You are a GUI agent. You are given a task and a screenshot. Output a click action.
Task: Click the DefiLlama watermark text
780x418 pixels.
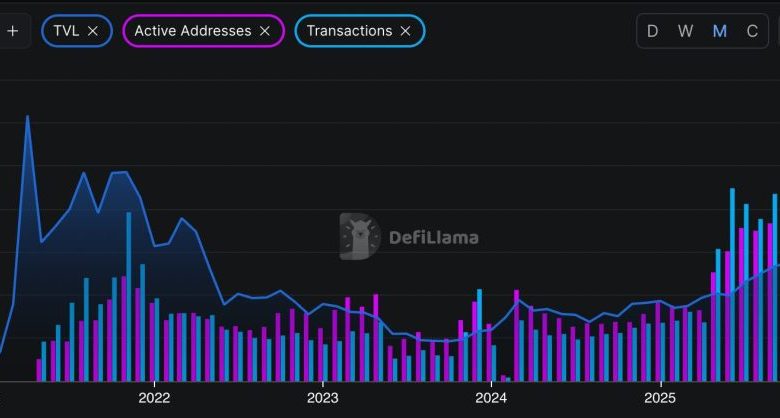[433, 238]
